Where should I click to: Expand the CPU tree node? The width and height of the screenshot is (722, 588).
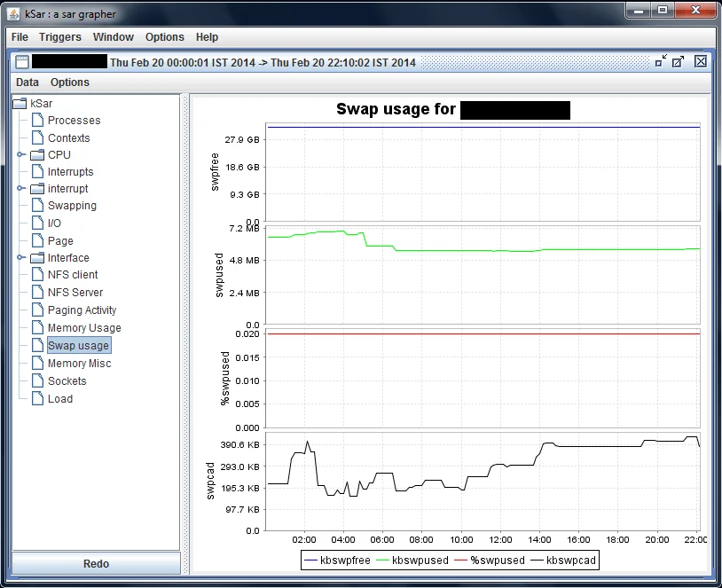20,155
